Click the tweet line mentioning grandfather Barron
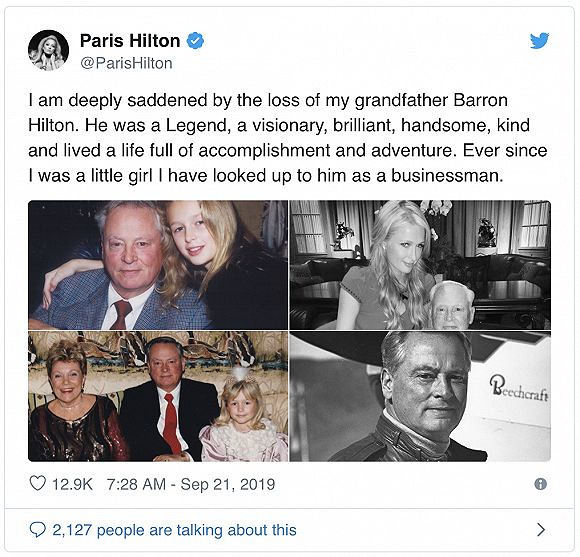Screen dimensions: 580x557 268,101
